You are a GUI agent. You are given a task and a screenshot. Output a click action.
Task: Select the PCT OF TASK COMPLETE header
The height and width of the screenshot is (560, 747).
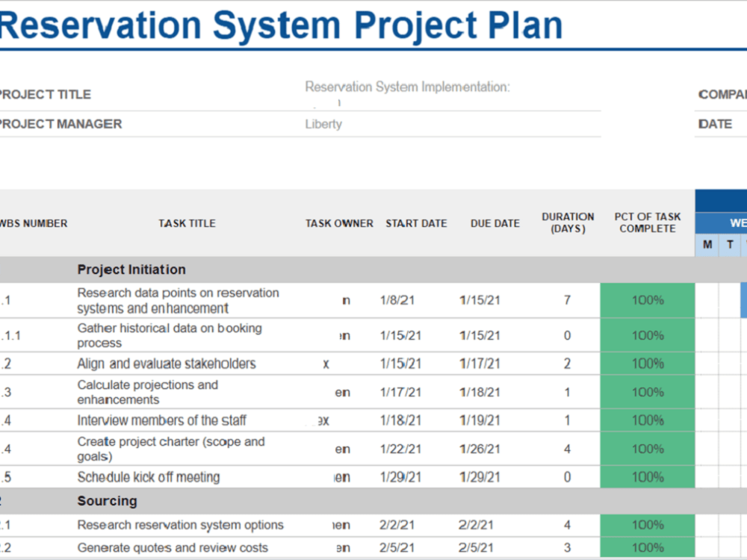point(646,221)
